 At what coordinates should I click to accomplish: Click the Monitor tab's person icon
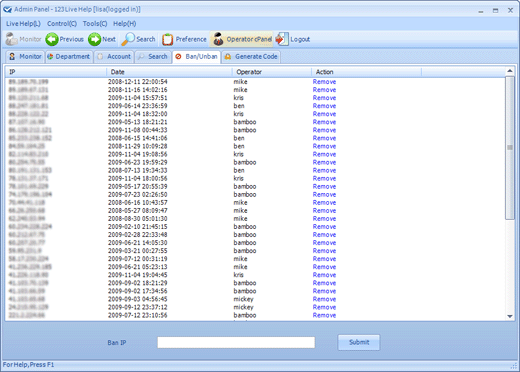12,57
